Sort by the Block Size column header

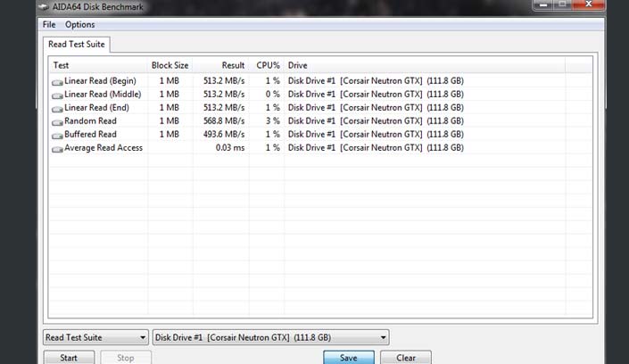click(x=170, y=65)
